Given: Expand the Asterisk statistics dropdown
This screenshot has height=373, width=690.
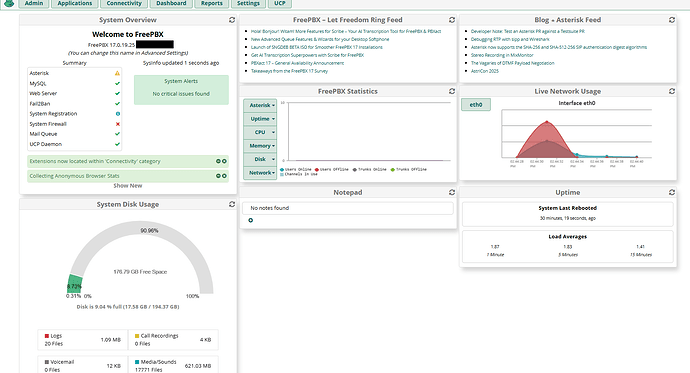Looking at the screenshot, I should click(260, 106).
